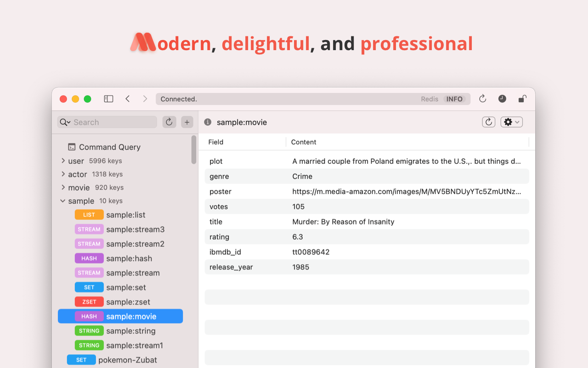Click the Crime content cell
Image resolution: width=588 pixels, height=368 pixels.
coord(302,177)
